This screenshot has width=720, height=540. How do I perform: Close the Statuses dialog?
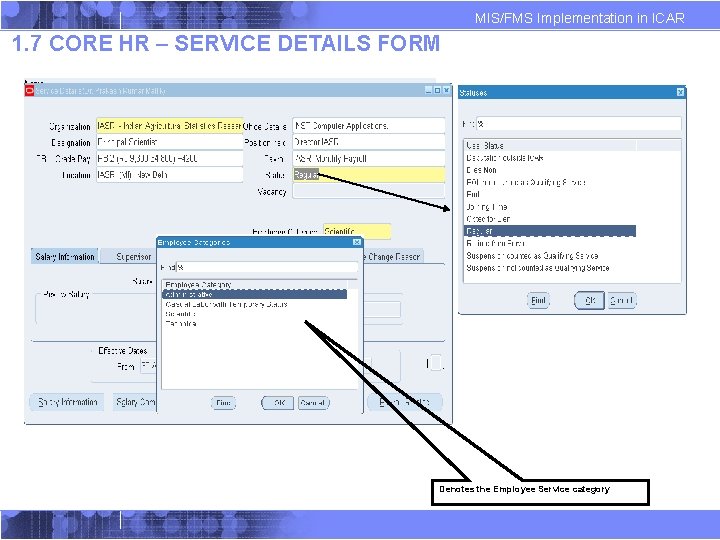tap(680, 92)
